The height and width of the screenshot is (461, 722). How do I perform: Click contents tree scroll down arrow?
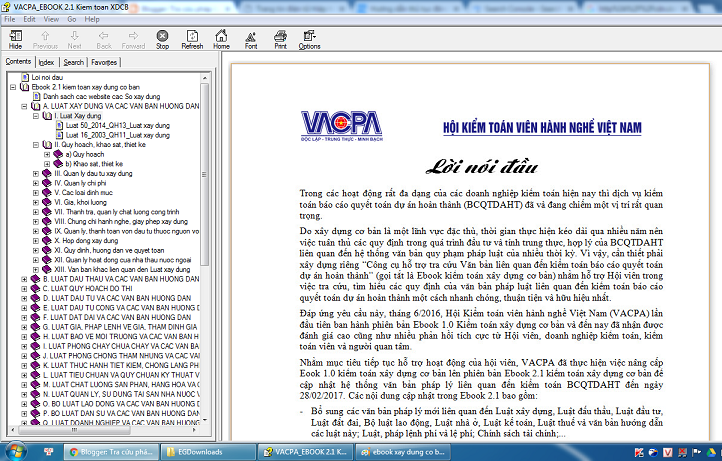point(205,420)
